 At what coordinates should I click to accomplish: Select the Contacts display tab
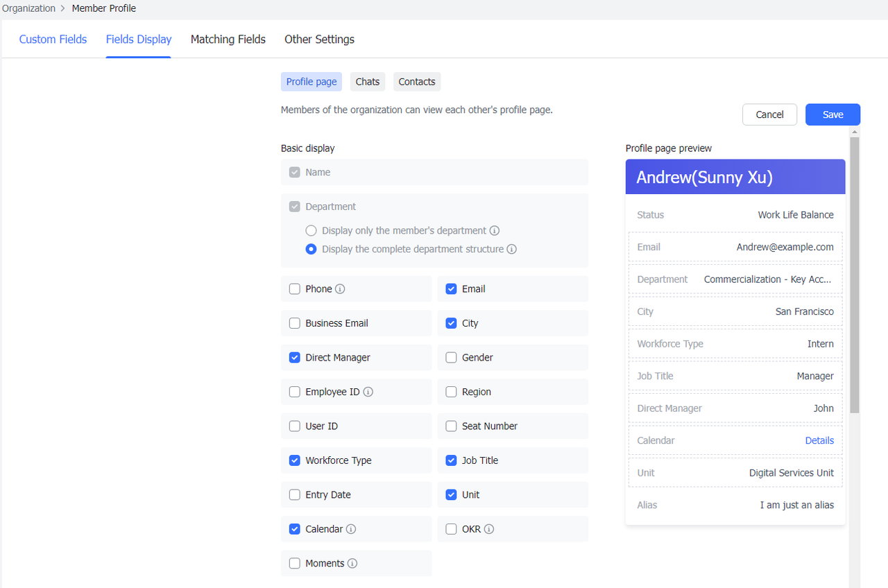(x=416, y=81)
